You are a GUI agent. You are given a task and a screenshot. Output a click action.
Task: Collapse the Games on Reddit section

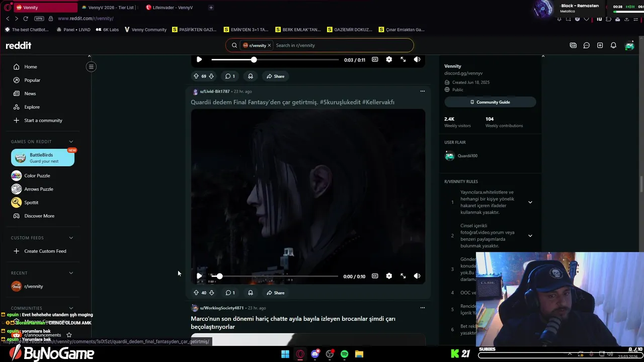tap(71, 142)
